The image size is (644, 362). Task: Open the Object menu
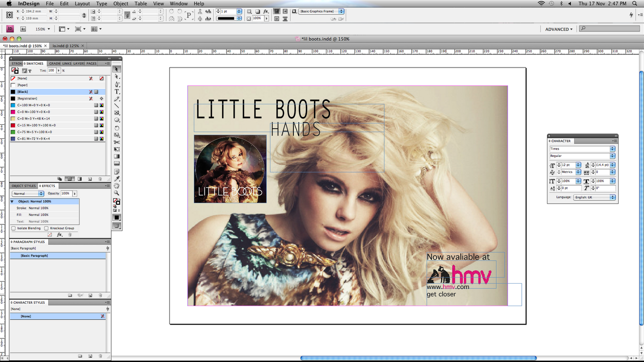pyautogui.click(x=120, y=3)
